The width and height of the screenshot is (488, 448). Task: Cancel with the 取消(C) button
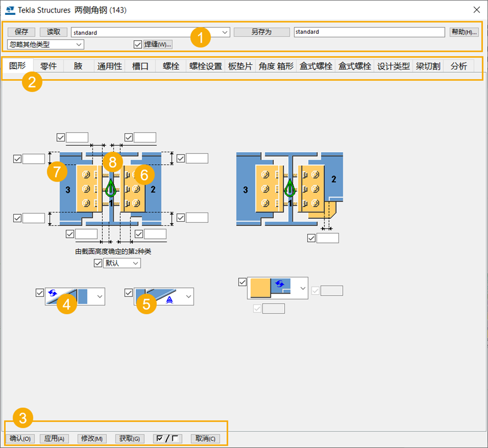[x=206, y=439]
